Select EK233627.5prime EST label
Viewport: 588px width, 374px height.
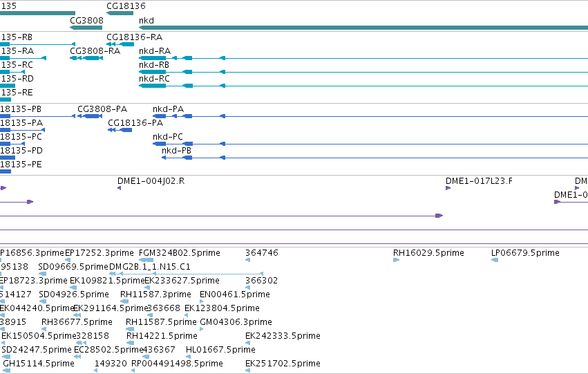pyautogui.click(x=182, y=281)
